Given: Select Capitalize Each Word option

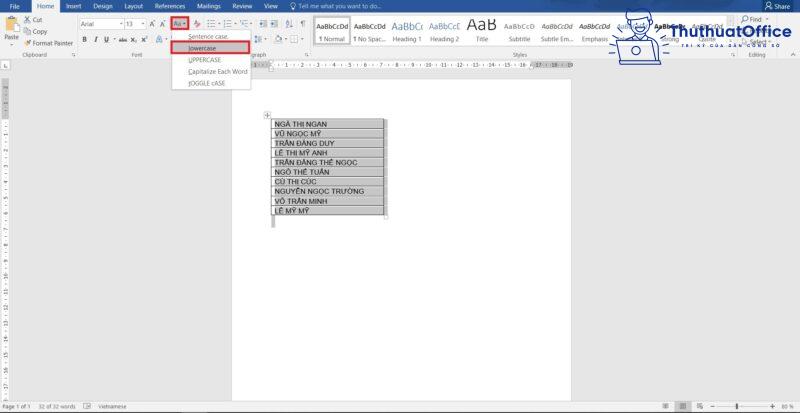Looking at the screenshot, I should (211, 71).
